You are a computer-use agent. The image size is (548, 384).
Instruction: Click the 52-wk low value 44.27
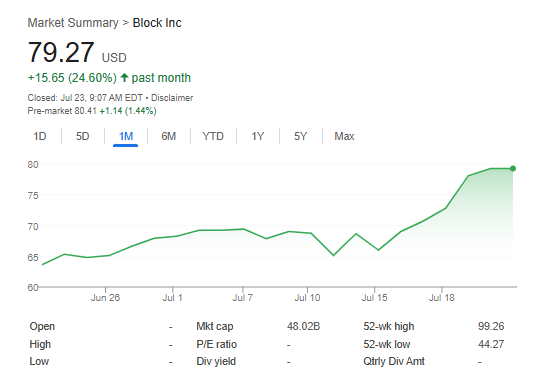[x=491, y=344]
